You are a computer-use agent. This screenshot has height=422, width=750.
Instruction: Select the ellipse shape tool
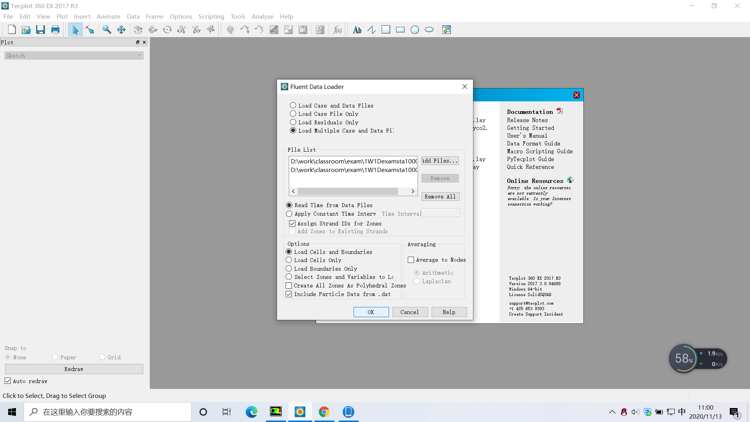[x=429, y=30]
